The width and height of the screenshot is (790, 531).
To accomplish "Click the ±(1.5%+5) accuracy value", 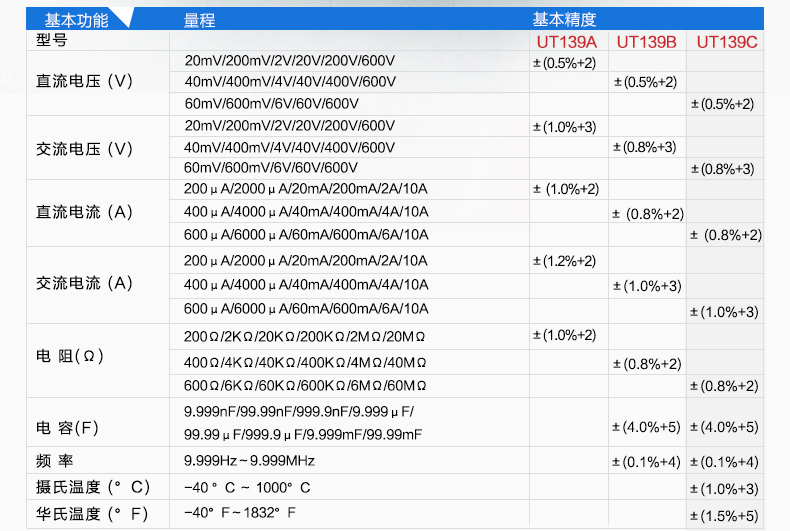I will click(725, 516).
